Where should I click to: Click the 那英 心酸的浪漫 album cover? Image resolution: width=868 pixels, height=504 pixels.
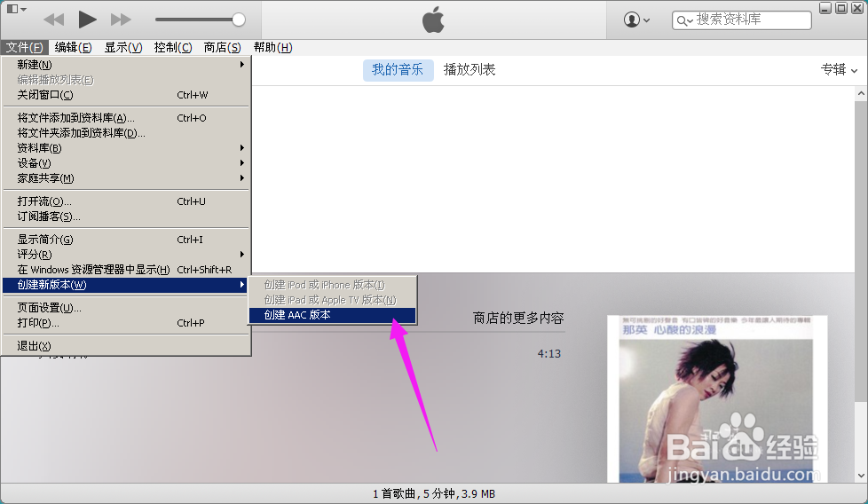tap(717, 399)
